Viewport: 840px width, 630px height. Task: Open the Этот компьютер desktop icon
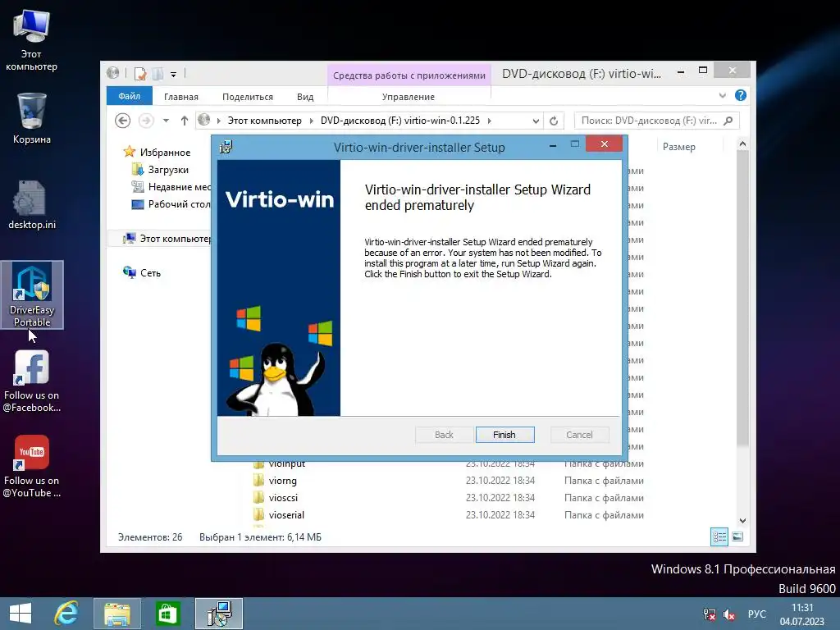pyautogui.click(x=31, y=40)
